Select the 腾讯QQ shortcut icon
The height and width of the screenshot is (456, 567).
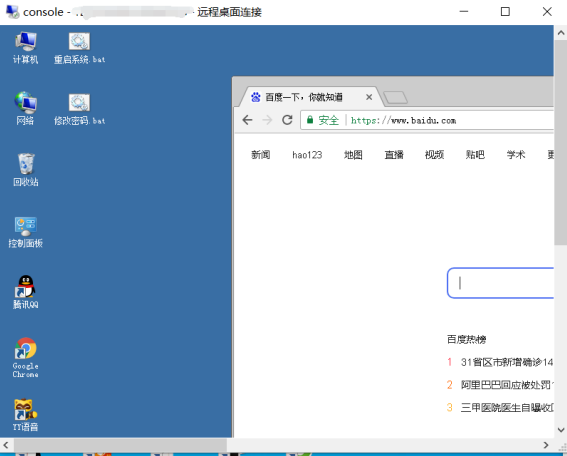pyautogui.click(x=25, y=292)
